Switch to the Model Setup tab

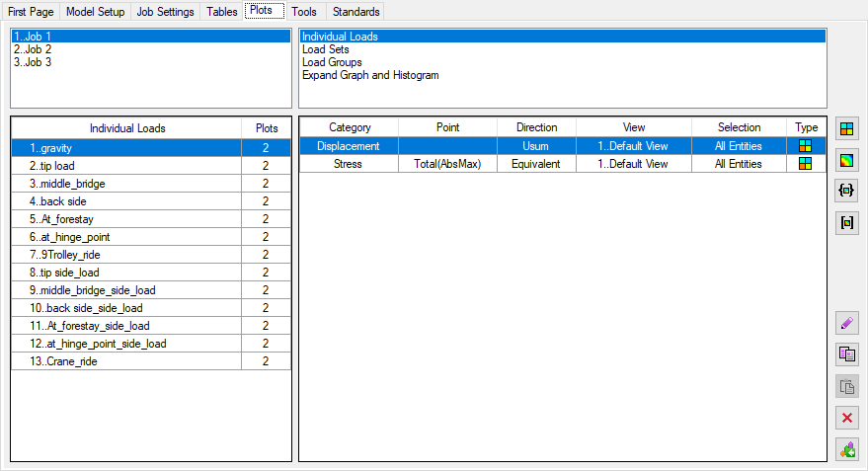[x=96, y=12]
